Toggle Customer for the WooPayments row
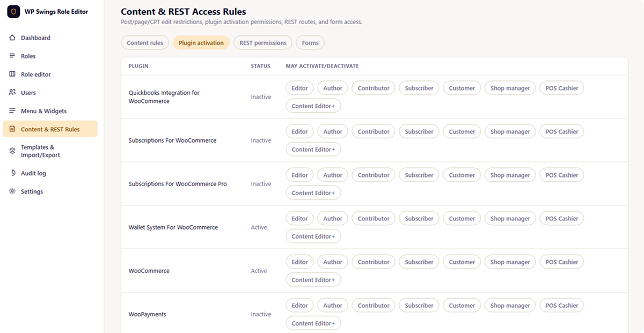 (x=462, y=305)
